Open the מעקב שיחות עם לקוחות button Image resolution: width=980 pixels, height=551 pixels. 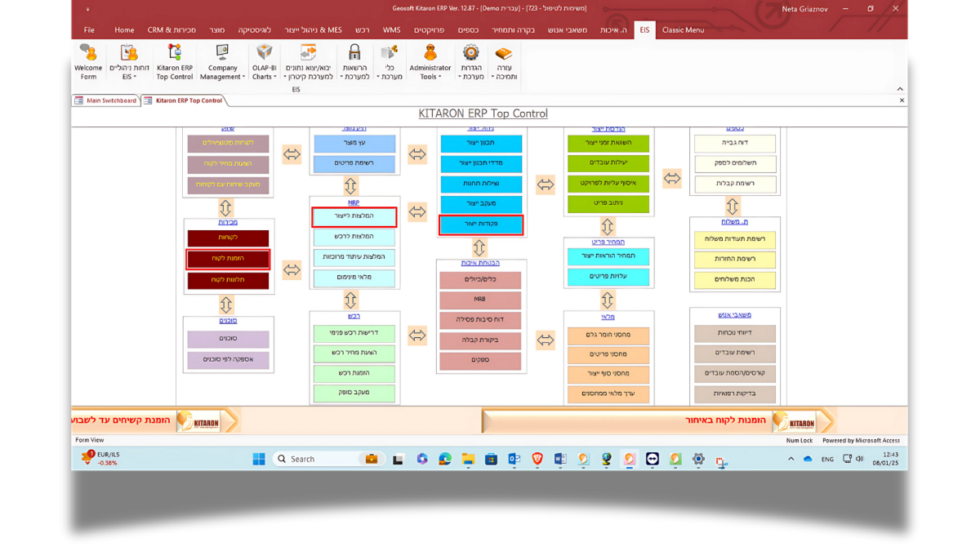228,184
